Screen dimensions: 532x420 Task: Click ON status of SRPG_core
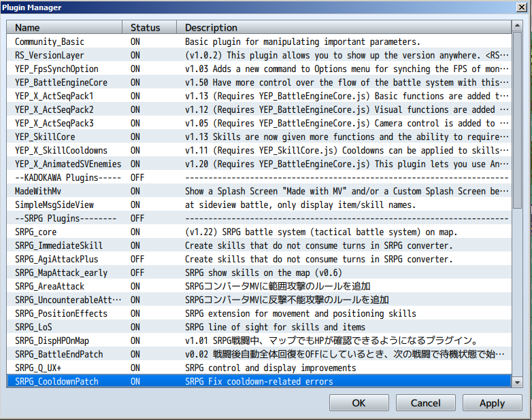pyautogui.click(x=135, y=232)
